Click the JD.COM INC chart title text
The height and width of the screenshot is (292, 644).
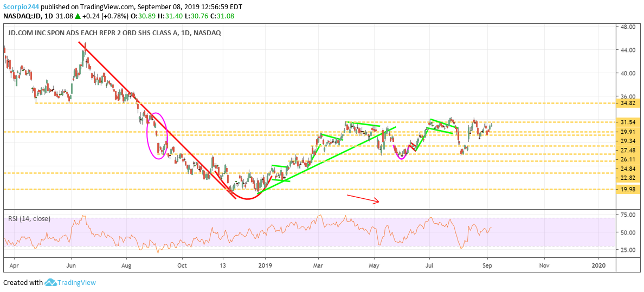[x=114, y=34]
